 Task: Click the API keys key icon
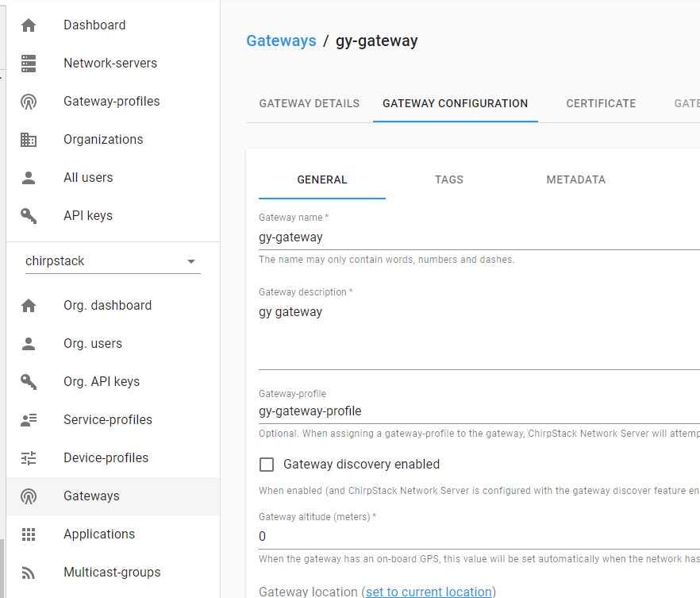[29, 216]
